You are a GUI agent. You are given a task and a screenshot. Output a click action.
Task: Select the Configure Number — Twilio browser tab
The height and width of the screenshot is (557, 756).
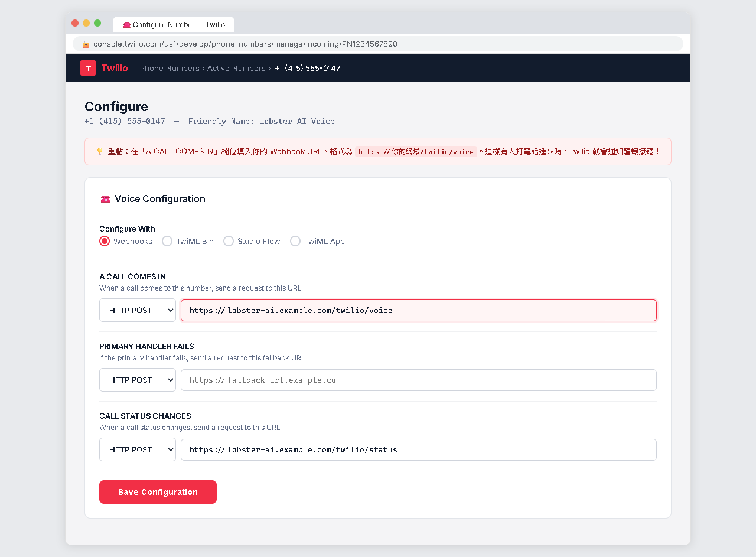click(174, 25)
